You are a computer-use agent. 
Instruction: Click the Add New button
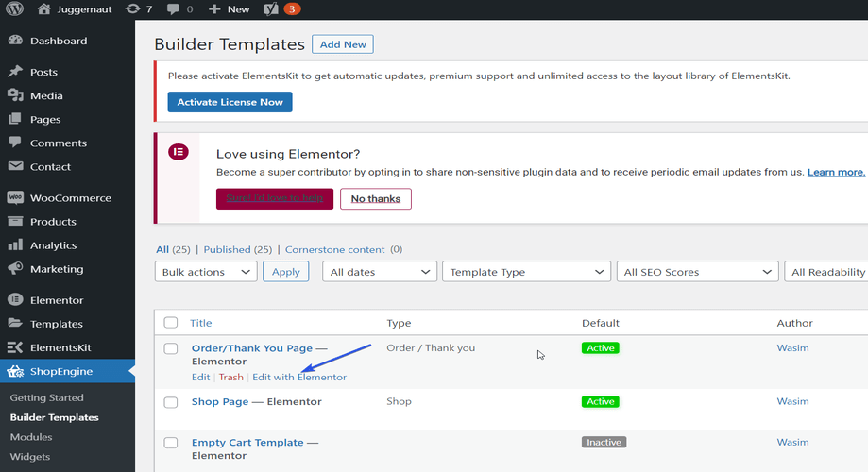click(x=343, y=44)
